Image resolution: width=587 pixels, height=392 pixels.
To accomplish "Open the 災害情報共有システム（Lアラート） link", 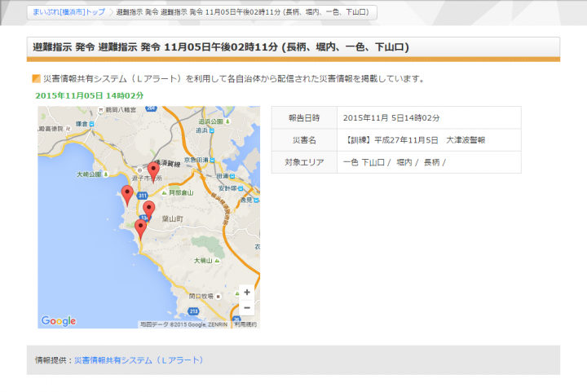I will click(x=138, y=359).
